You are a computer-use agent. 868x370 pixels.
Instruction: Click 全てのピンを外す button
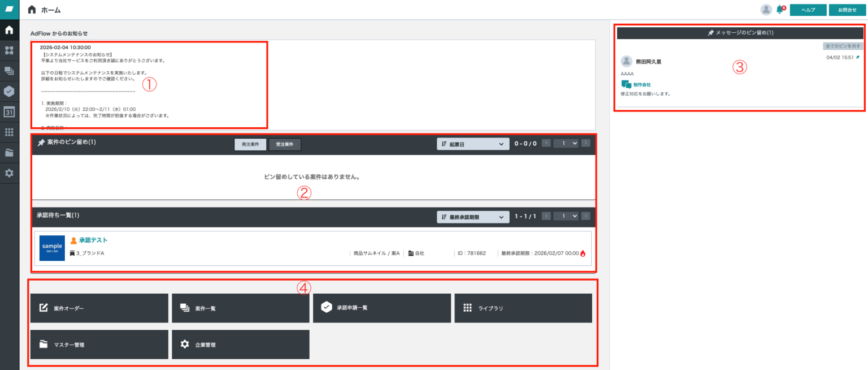click(x=842, y=46)
